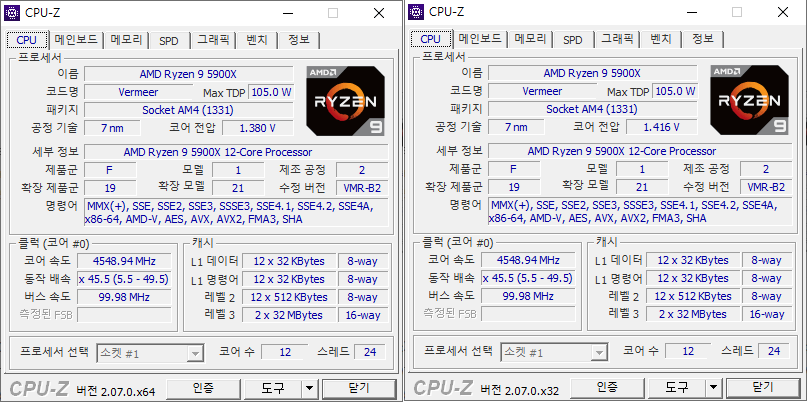Viewport: 807px width, 402px height.
Task: Open SPD tab in left window
Action: click(168, 40)
